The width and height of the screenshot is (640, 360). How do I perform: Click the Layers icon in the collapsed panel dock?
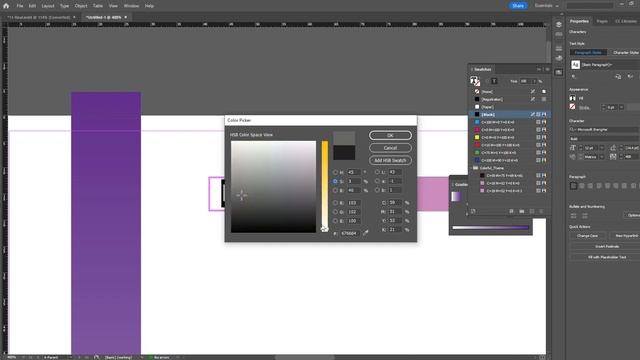(x=559, y=24)
